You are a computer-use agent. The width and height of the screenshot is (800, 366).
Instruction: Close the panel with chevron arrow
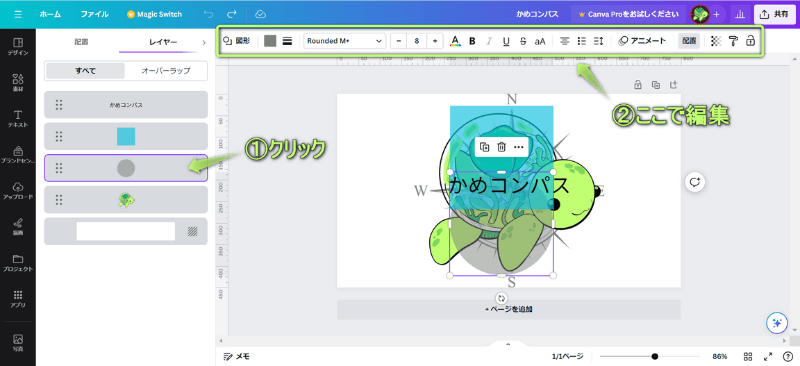pos(204,42)
